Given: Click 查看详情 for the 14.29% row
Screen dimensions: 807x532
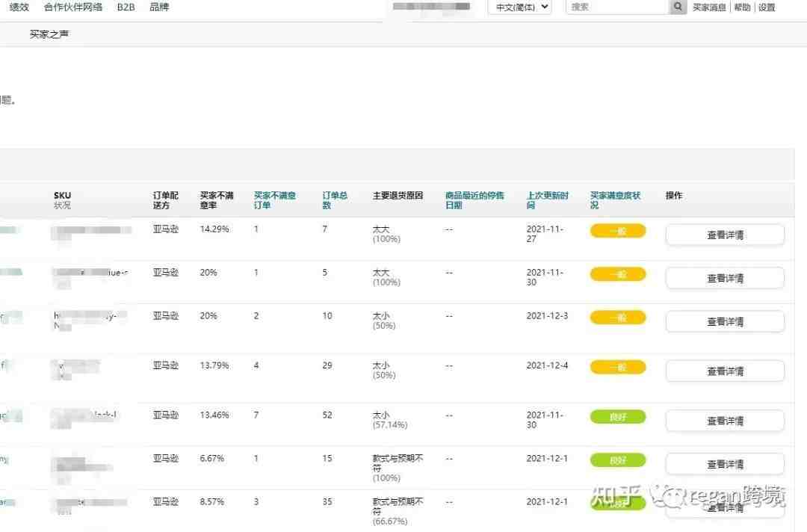Looking at the screenshot, I should tap(725, 235).
